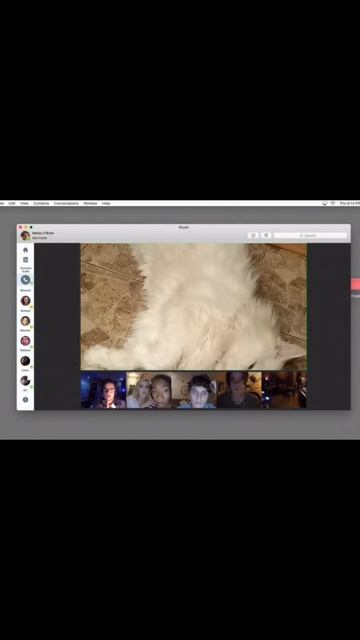This screenshot has width=360, height=640.
Task: Click the Wi-Fi icon in menu bar
Action: coord(333,203)
